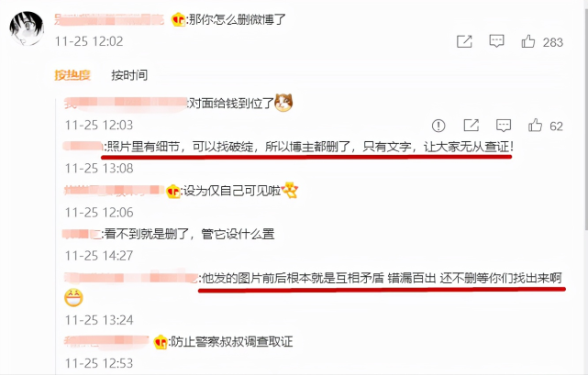
Task: Open the anime avatar of top commenter
Action: pos(27,28)
